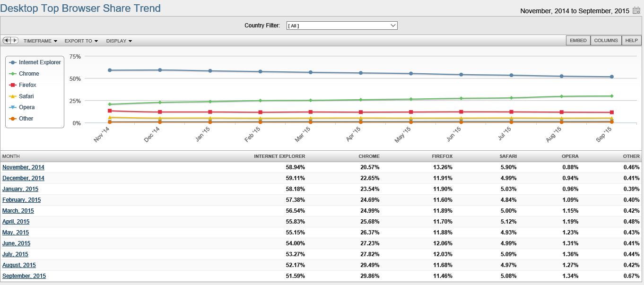The image size is (644, 285).
Task: Click the Safari yellow triangle legend marker
Action: pos(12,96)
